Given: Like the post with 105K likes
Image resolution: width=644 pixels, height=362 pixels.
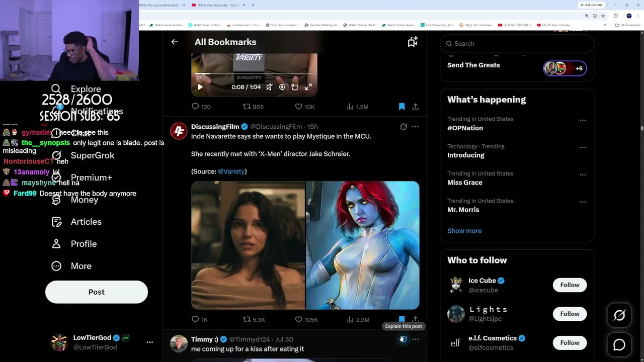Looking at the screenshot, I should (306, 319).
